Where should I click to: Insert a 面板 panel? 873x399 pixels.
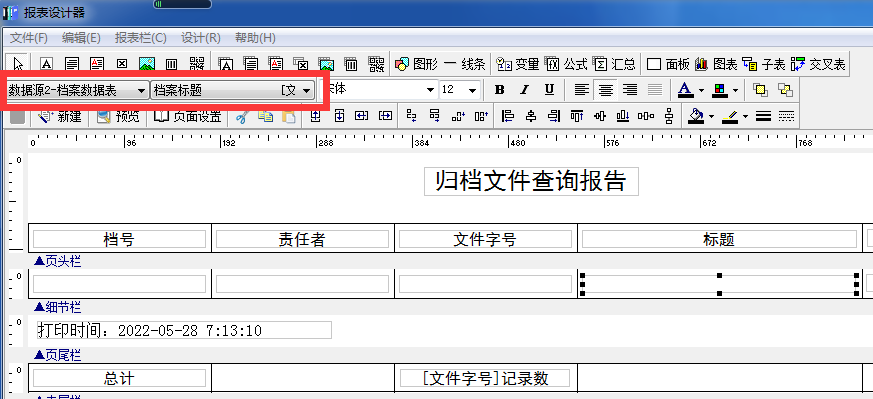pyautogui.click(x=668, y=65)
